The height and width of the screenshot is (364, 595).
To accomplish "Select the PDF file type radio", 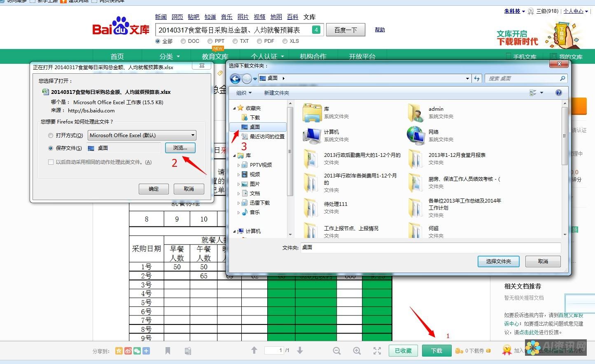I will coord(259,41).
